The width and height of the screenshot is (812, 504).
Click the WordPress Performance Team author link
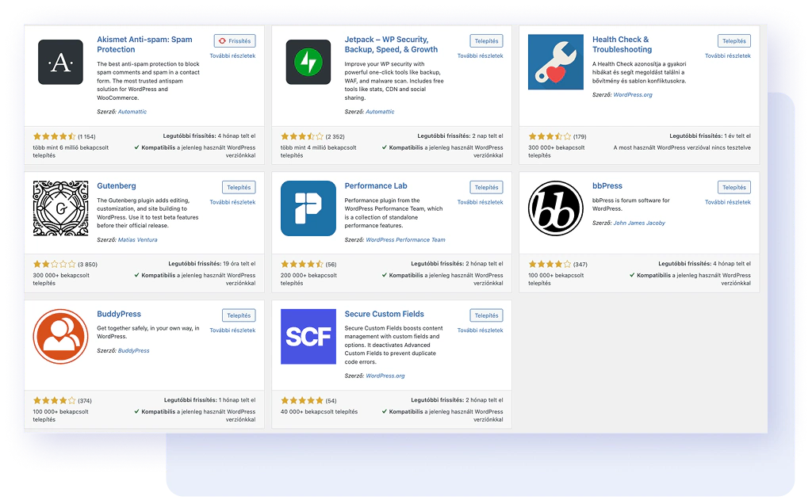point(405,239)
